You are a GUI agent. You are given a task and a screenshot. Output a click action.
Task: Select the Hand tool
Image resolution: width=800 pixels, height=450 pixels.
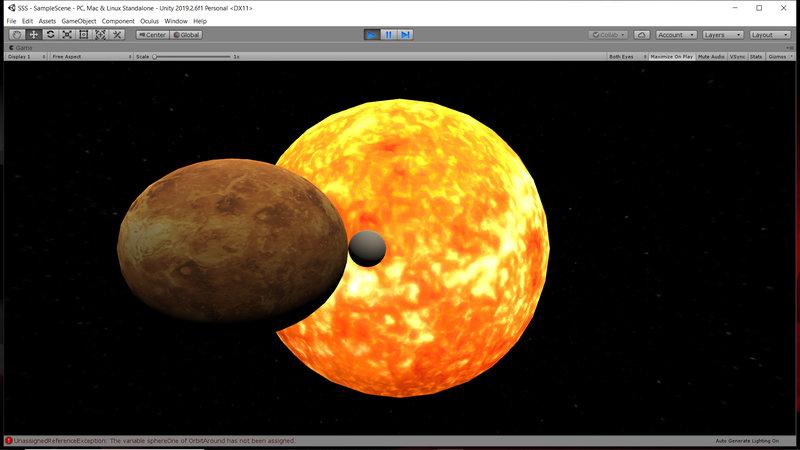pyautogui.click(x=16, y=35)
